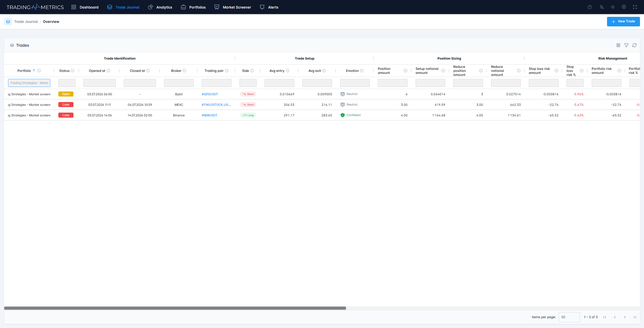Click the Confident emotion cell
This screenshot has width=644, height=328.
pos(350,115)
